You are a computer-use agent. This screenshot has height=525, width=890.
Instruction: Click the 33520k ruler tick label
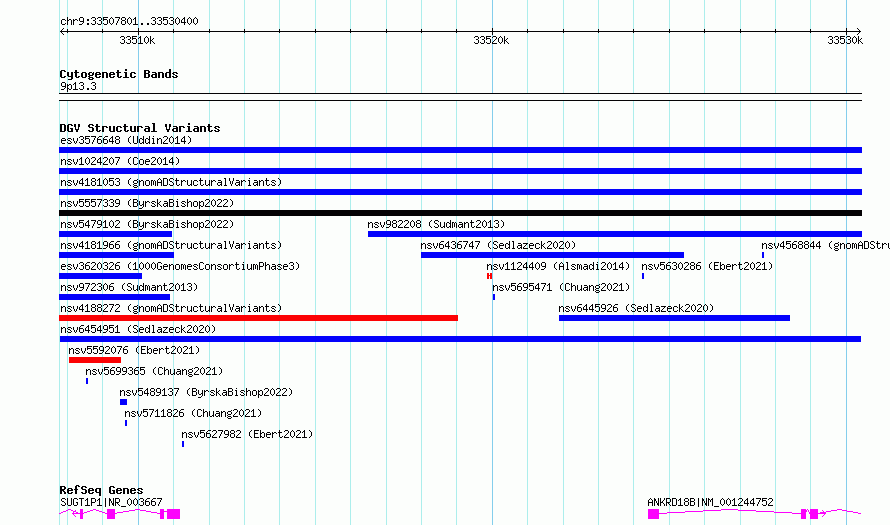tap(491, 40)
